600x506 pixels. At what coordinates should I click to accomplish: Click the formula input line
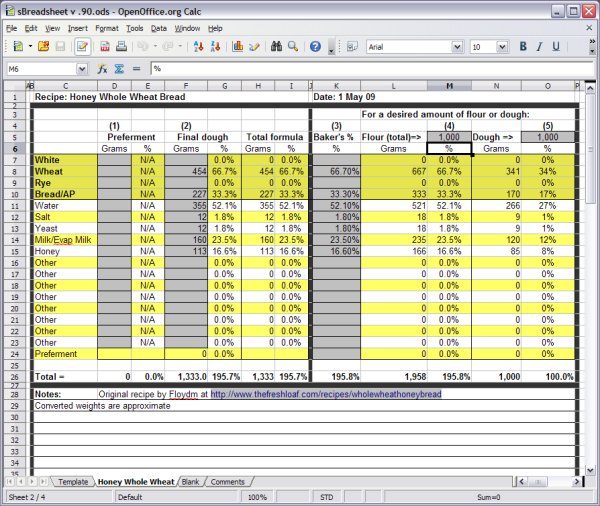click(x=372, y=69)
